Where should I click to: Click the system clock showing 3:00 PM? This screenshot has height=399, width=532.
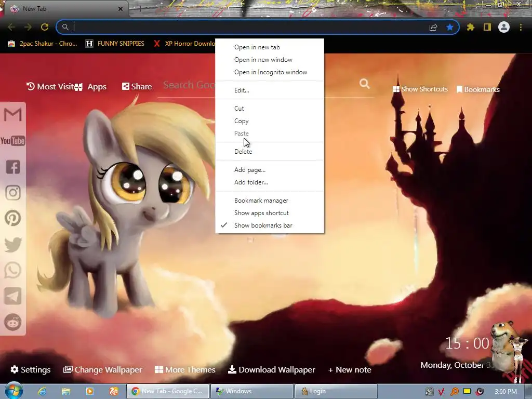pos(506,392)
